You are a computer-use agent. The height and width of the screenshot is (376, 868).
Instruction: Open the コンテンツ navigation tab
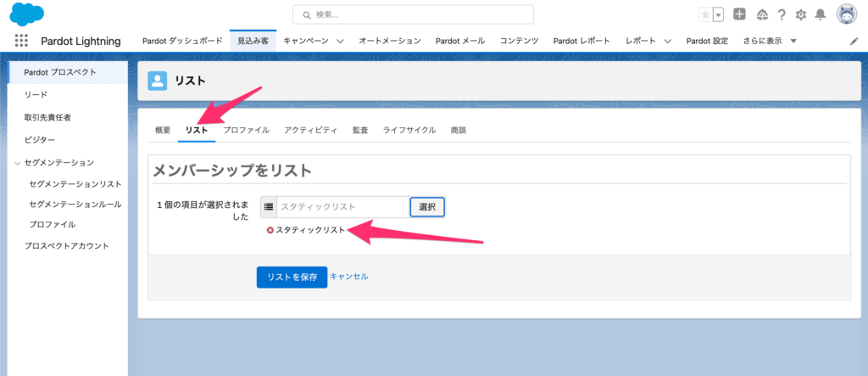(x=520, y=41)
